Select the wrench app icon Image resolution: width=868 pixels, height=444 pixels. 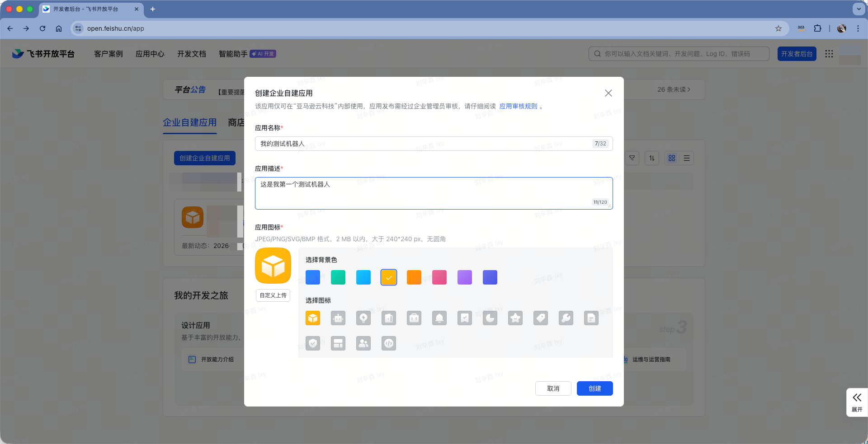[566, 318]
